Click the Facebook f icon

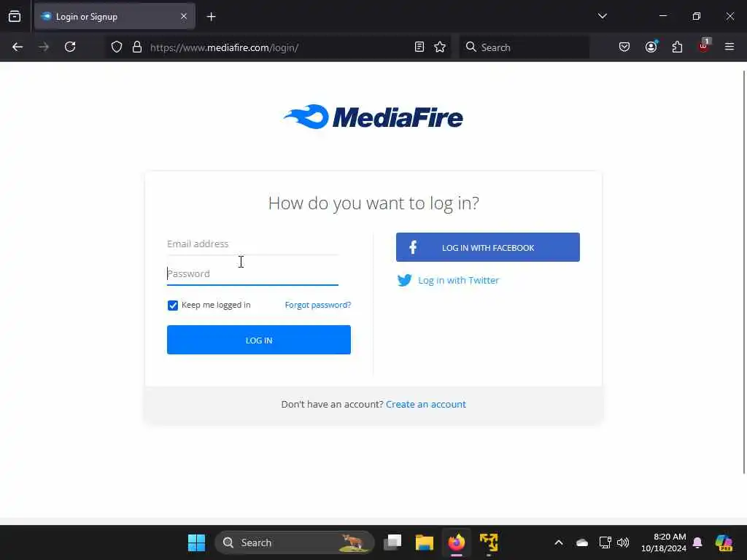[x=413, y=247]
